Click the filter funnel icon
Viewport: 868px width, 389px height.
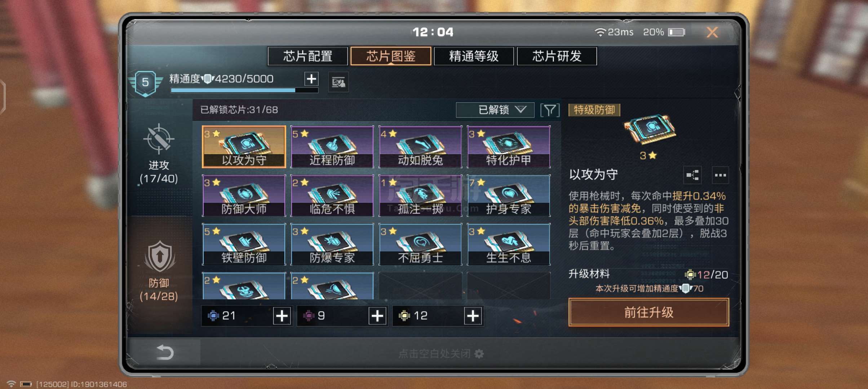tap(550, 110)
